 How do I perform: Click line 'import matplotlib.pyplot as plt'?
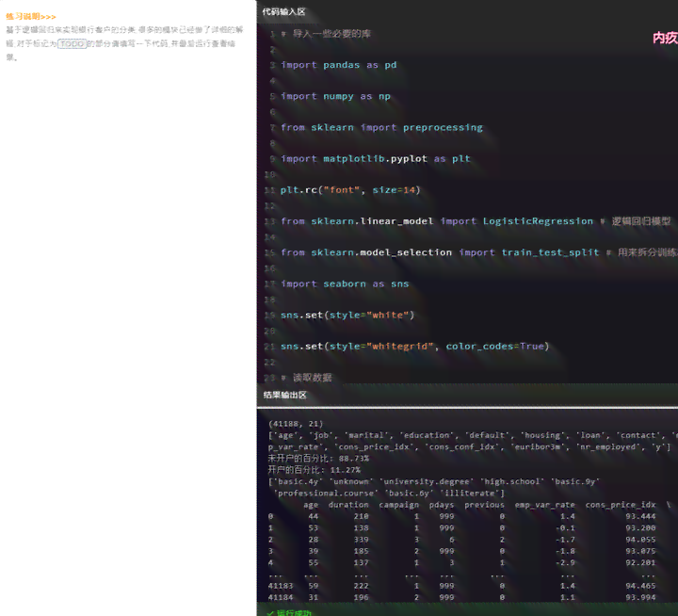pos(376,159)
